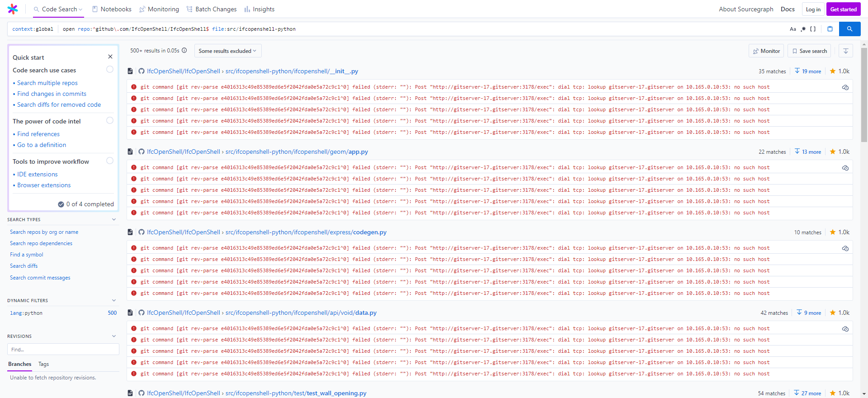The width and height of the screenshot is (868, 398).
Task: Click cloud icon in __init__.py results block
Action: tap(845, 87)
